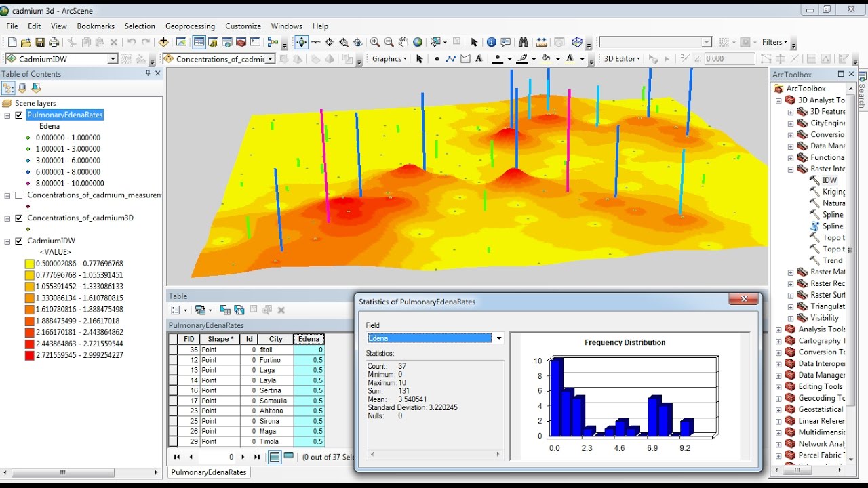The width and height of the screenshot is (868, 488).
Task: Open the Concentrations_of_cadmium layer dropdown
Action: pos(270,59)
